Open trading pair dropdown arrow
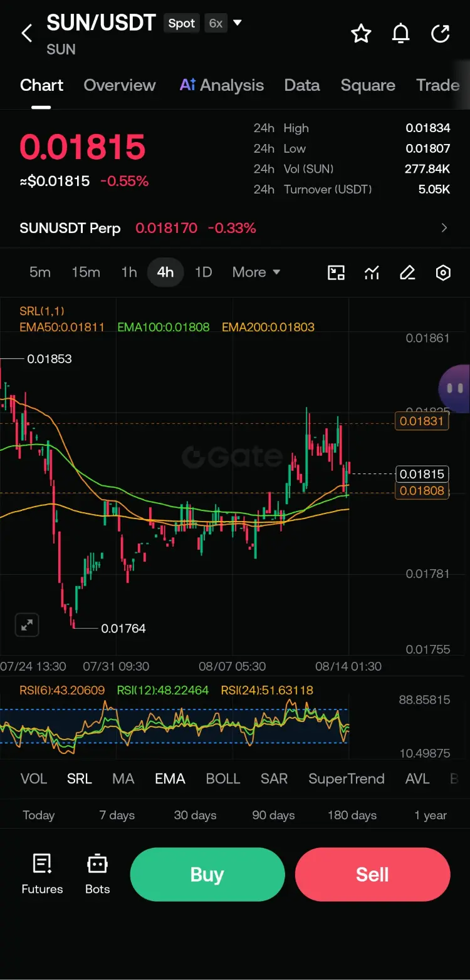470x980 pixels. pos(238,23)
